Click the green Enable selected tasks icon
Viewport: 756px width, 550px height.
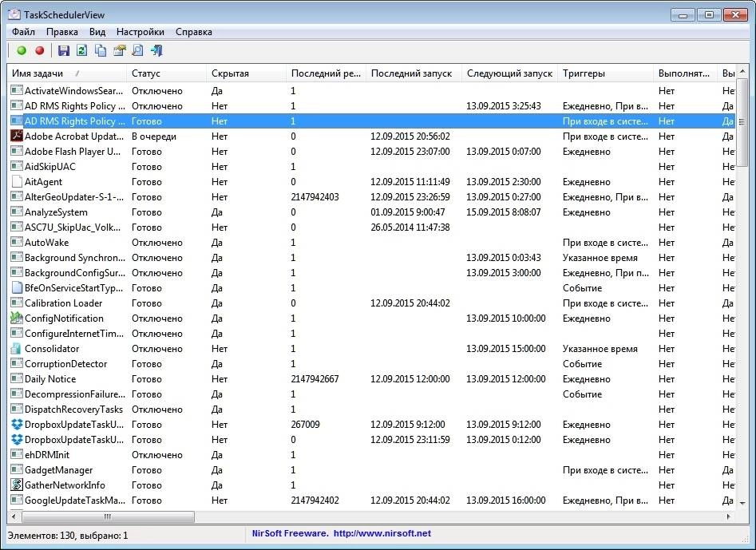point(22,50)
